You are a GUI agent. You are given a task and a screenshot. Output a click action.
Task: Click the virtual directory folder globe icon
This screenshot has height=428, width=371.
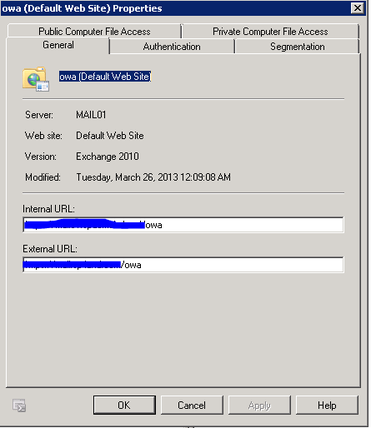(36, 79)
